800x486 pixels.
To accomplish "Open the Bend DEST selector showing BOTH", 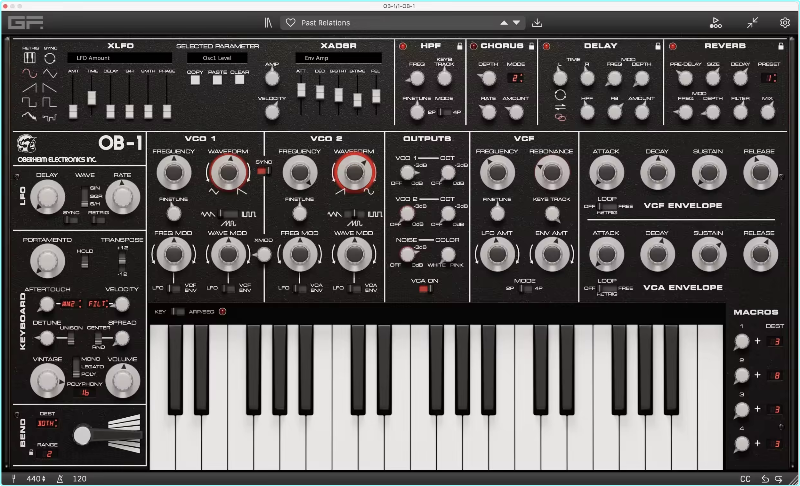I will (47, 423).
